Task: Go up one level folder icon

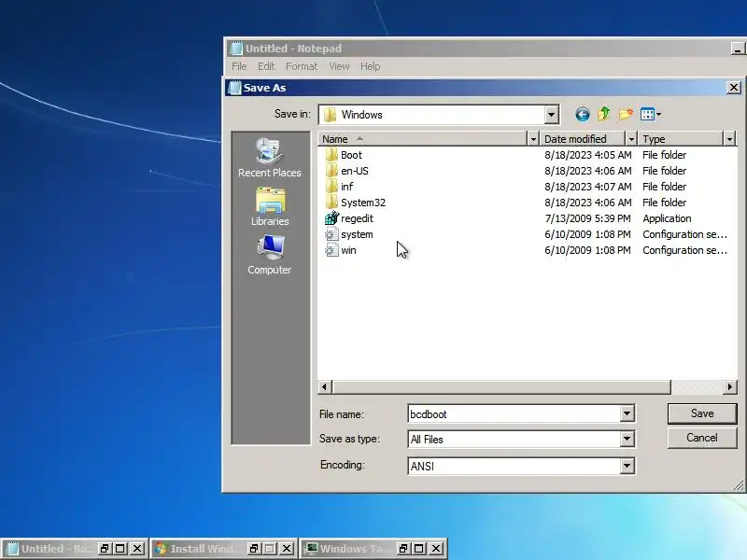Action: 604,114
